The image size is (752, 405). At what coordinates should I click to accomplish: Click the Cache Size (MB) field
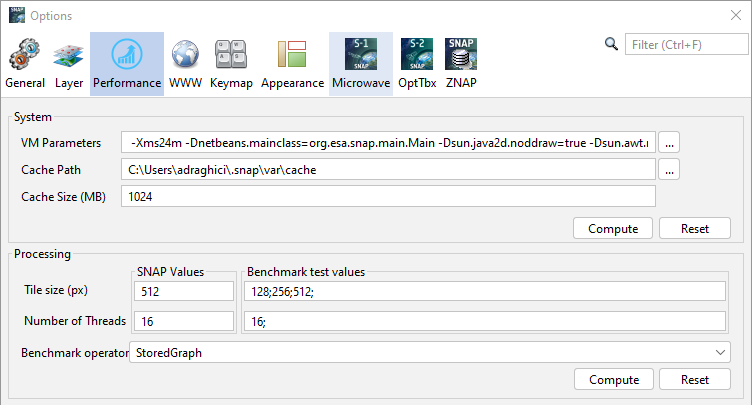click(388, 197)
